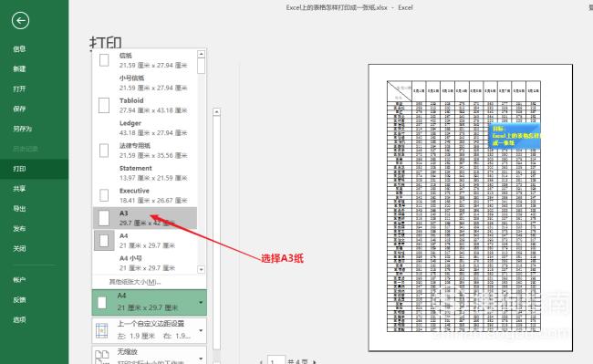Select A3 paper size

pos(145,218)
